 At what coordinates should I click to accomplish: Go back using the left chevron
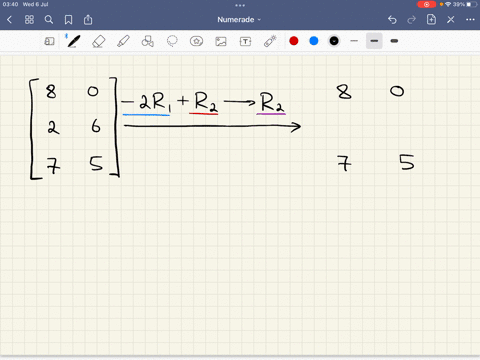pos(9,20)
